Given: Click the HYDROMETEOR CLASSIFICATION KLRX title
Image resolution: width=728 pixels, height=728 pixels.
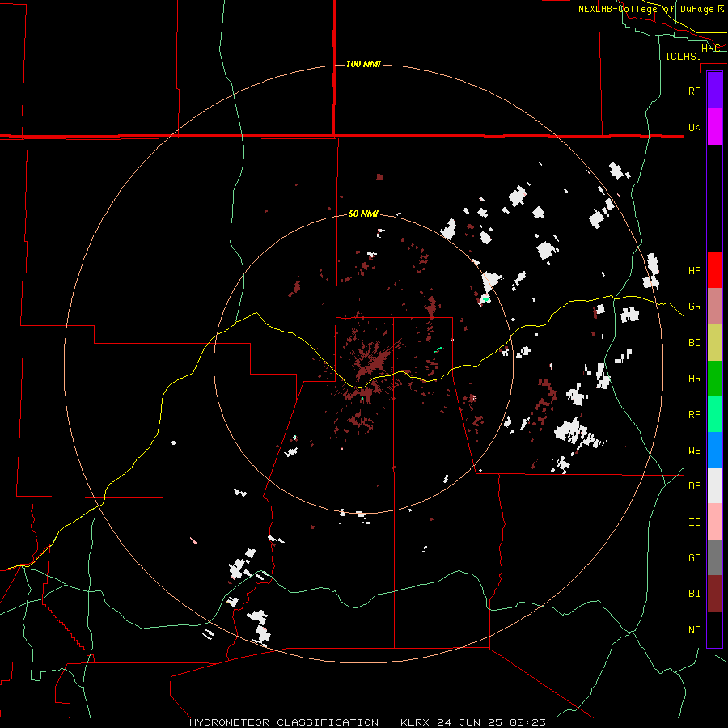Looking at the screenshot, I should pos(367,722).
